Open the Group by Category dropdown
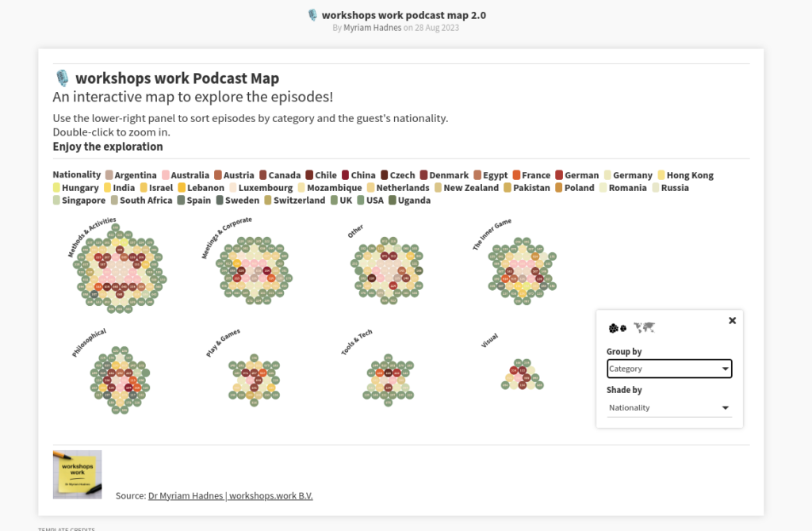Viewport: 812px width, 531px height. coord(669,369)
